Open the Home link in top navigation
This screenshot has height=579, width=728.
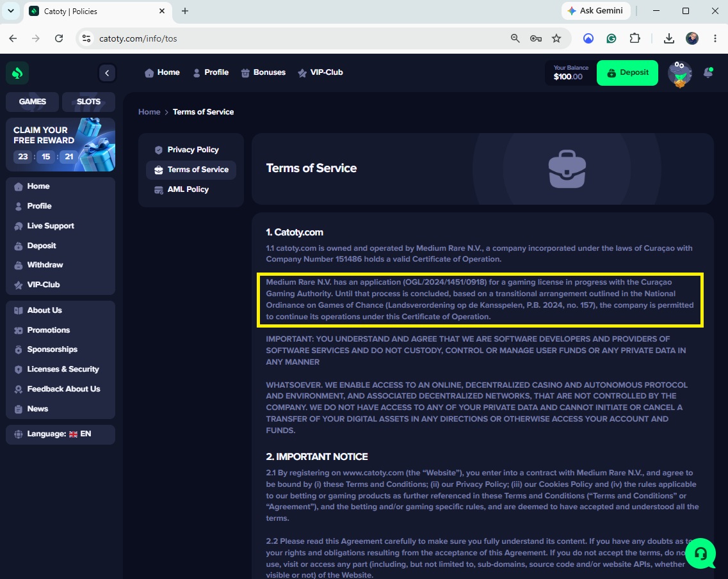(162, 72)
